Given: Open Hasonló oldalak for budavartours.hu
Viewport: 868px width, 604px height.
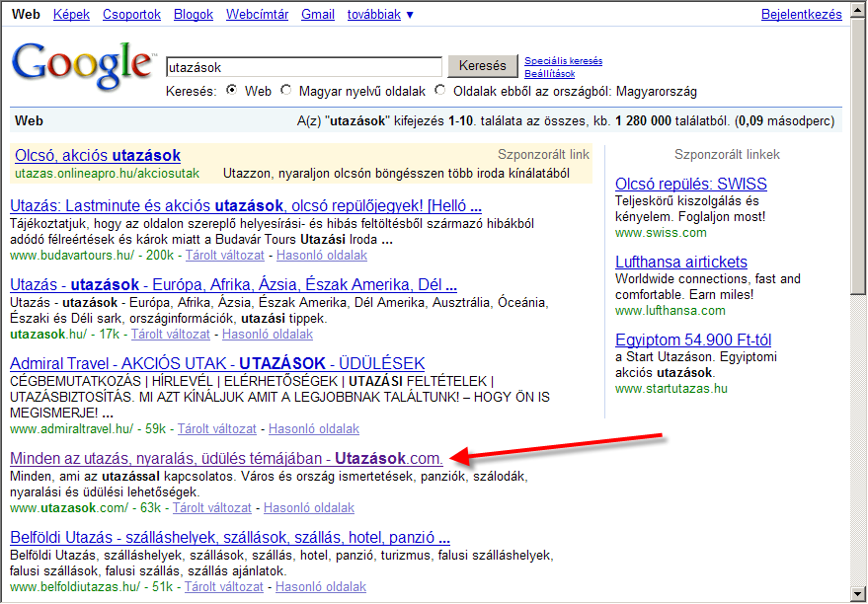Looking at the screenshot, I should point(322,256).
